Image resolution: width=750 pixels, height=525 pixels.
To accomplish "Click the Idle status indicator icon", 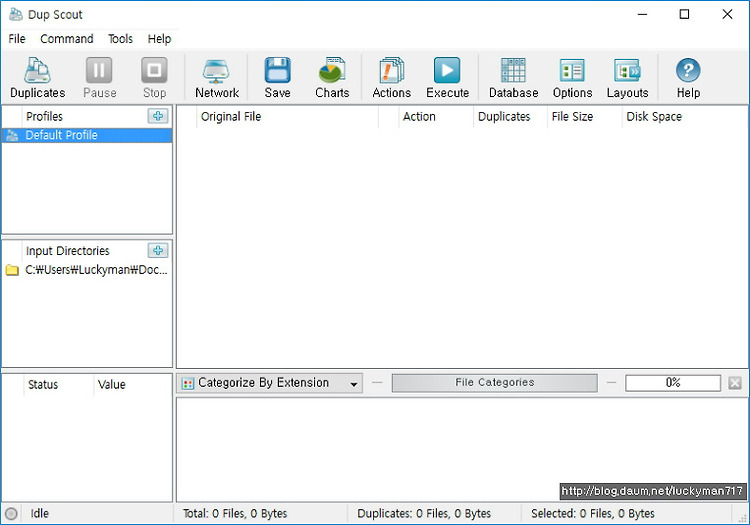I will point(11,514).
